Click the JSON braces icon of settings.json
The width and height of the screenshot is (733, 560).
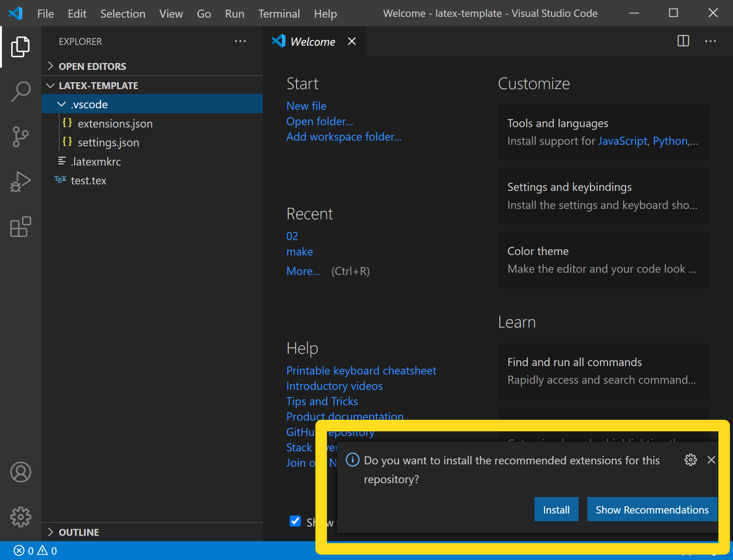pyautogui.click(x=67, y=142)
